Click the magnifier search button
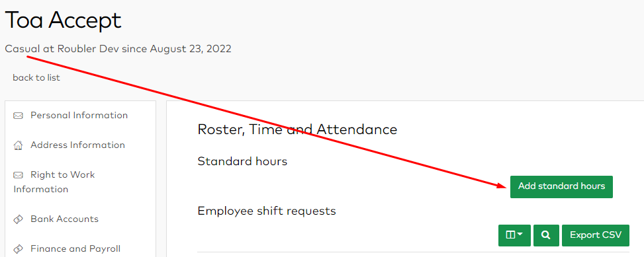 click(x=546, y=235)
